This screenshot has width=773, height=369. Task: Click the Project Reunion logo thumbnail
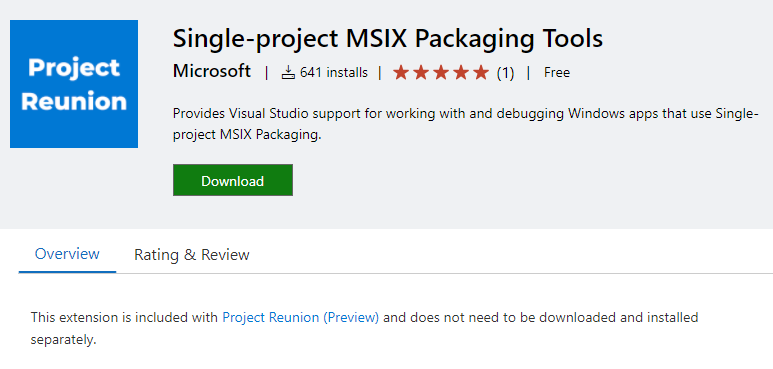(x=74, y=84)
